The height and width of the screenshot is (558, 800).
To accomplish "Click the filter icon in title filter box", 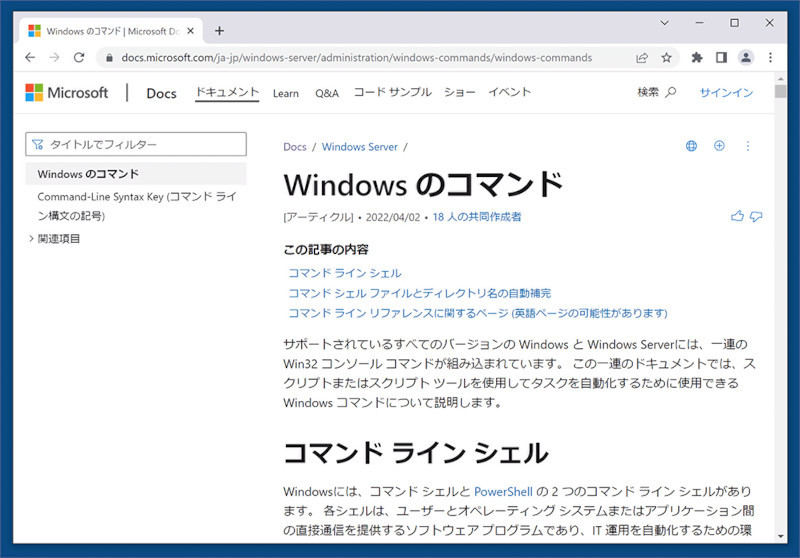I will point(38,144).
